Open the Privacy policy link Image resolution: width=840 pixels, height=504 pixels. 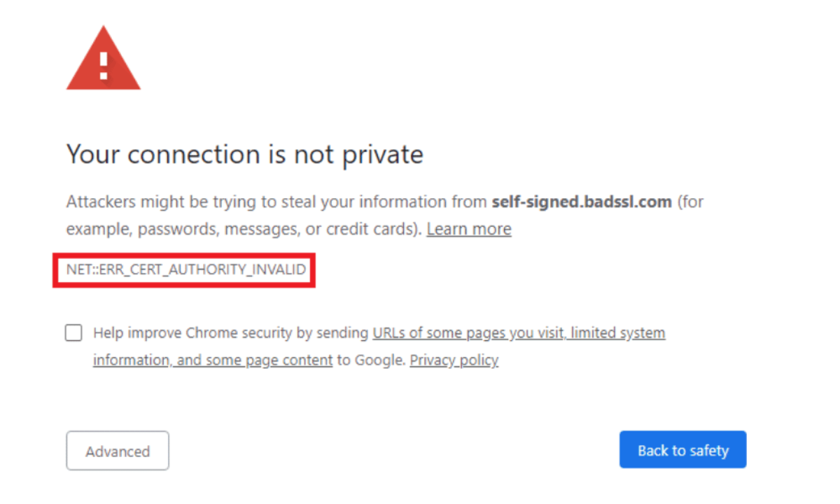point(454,360)
